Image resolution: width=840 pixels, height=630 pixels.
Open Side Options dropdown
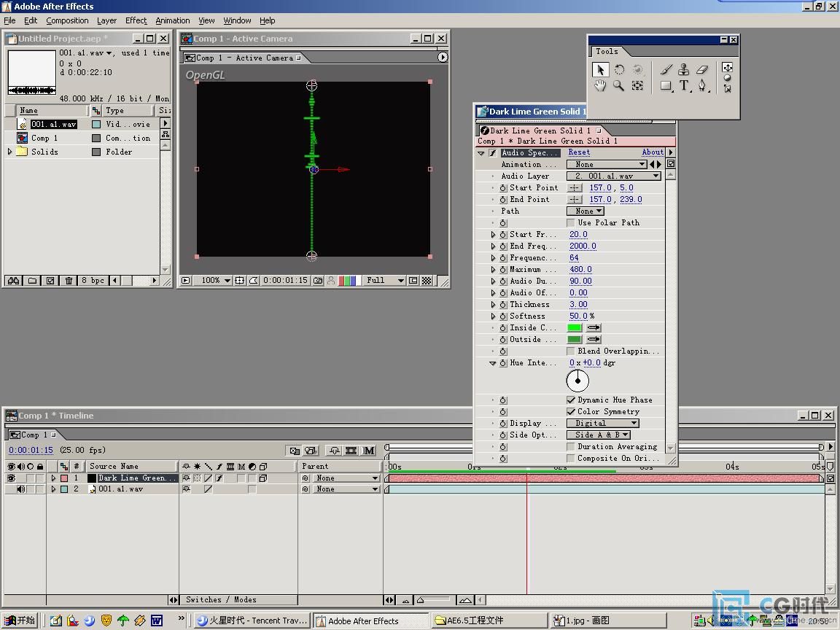(599, 435)
